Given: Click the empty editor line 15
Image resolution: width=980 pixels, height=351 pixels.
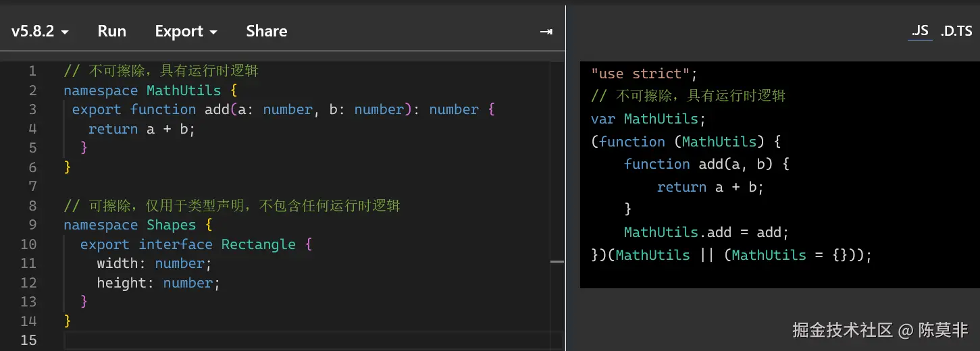Looking at the screenshot, I should pos(313,340).
